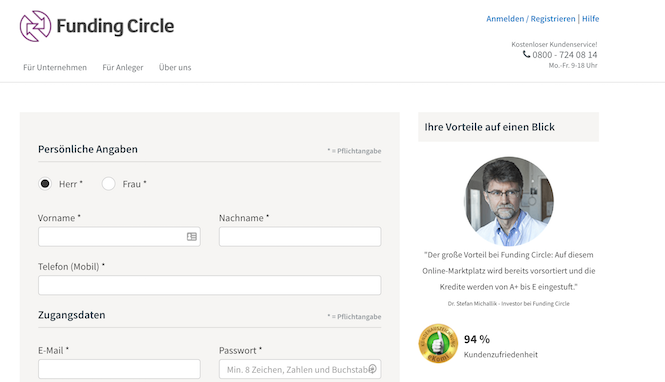665x382 pixels.
Task: Click the Dr. Stefan Michallik investor caption
Action: pos(509,304)
